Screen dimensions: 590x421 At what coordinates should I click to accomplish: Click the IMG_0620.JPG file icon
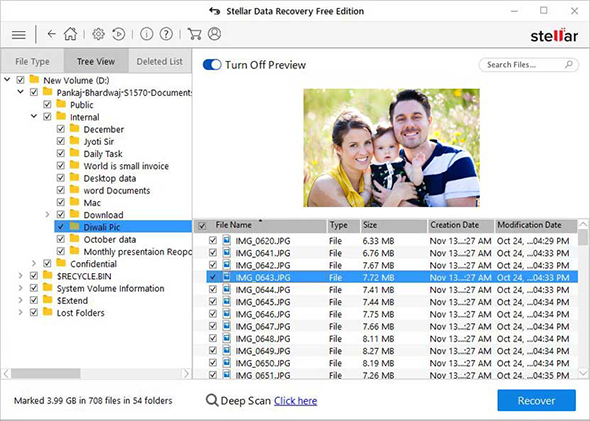click(227, 240)
